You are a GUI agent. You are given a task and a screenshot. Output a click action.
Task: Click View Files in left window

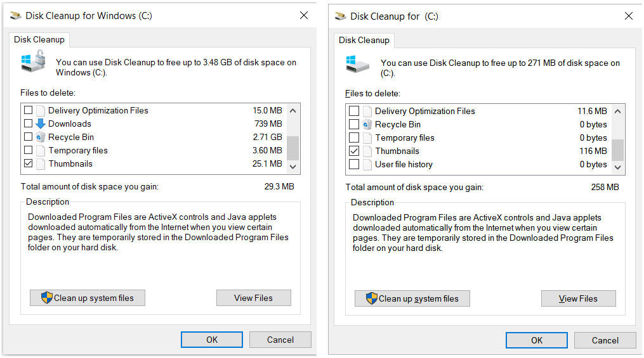tap(253, 298)
